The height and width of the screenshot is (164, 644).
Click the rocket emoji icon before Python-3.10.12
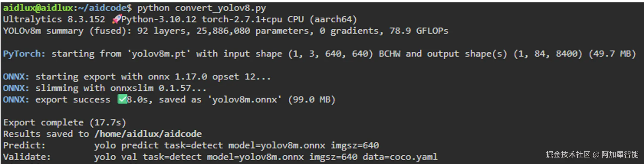click(x=116, y=19)
